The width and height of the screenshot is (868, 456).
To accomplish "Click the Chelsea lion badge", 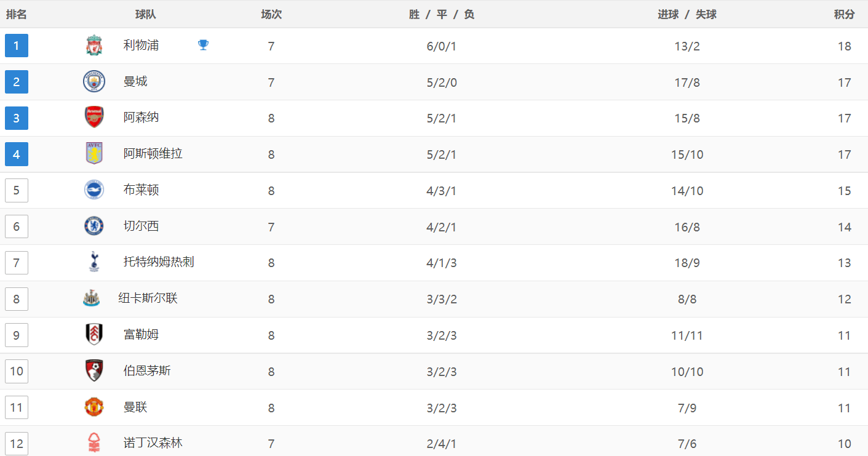I will click(x=94, y=226).
